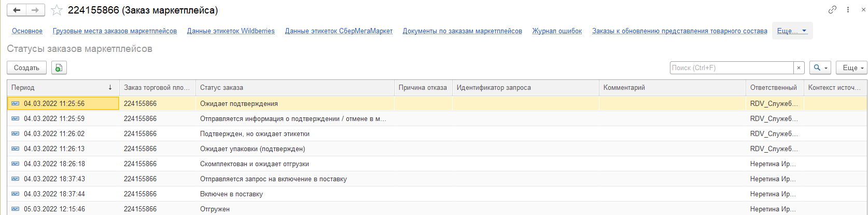Screen dimensions: 868x215
Task: Clear the search field with the X icon
Action: pos(799,68)
